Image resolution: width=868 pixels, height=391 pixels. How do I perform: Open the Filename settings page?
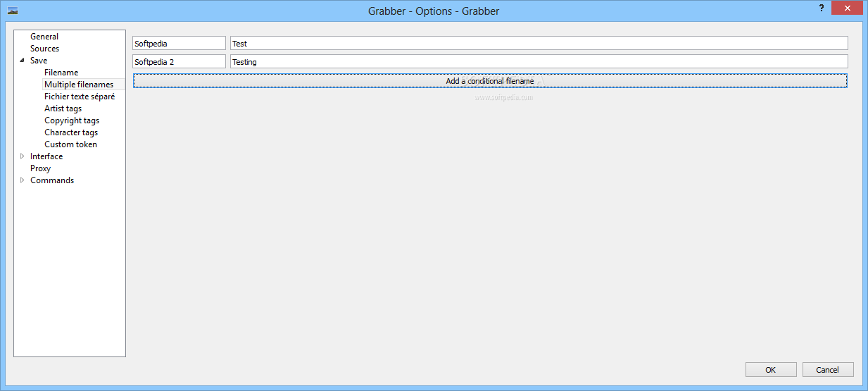pos(61,73)
